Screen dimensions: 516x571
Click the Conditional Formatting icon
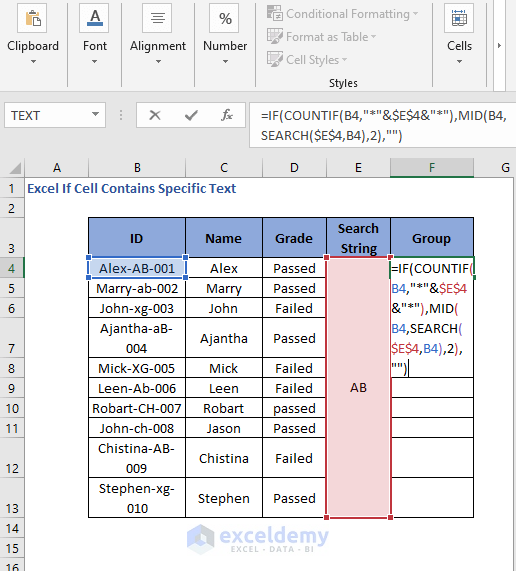pos(275,13)
